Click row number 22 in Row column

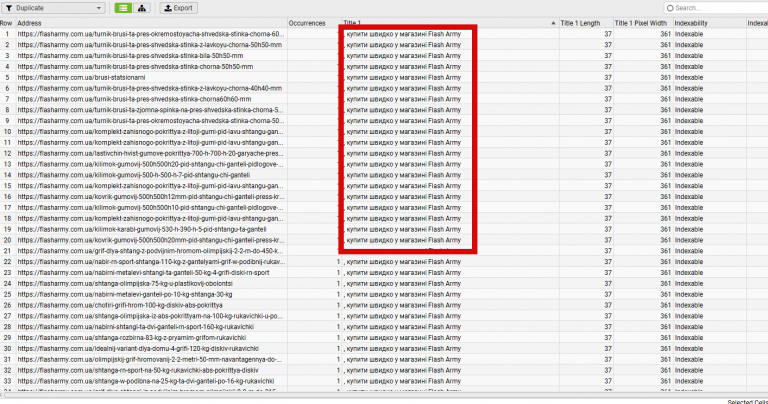tap(7, 261)
